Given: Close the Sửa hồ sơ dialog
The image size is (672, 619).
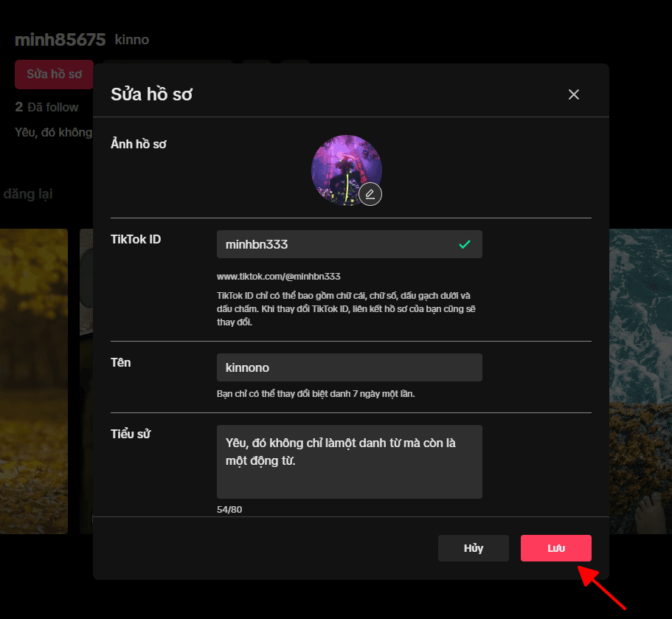Looking at the screenshot, I should (x=573, y=94).
